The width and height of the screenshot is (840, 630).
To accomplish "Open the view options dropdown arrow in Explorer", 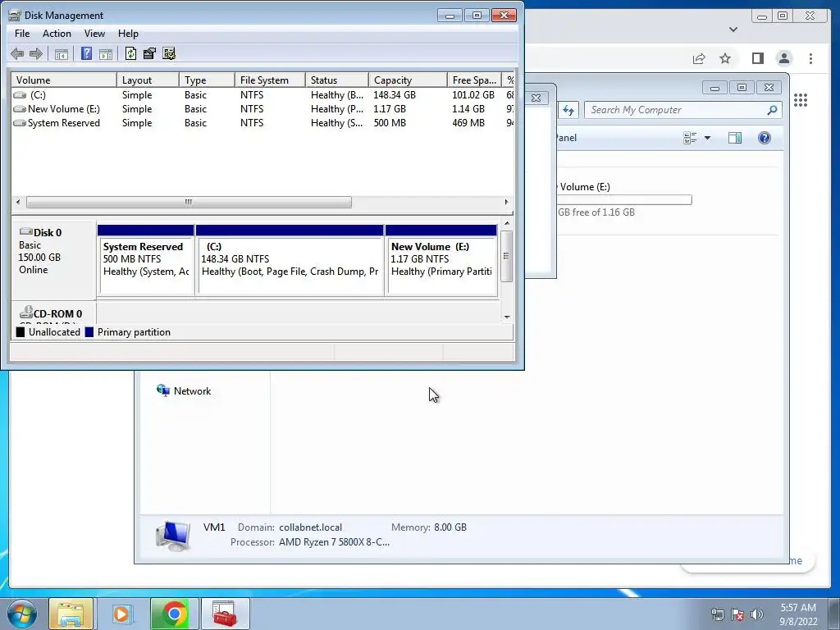I will [707, 138].
